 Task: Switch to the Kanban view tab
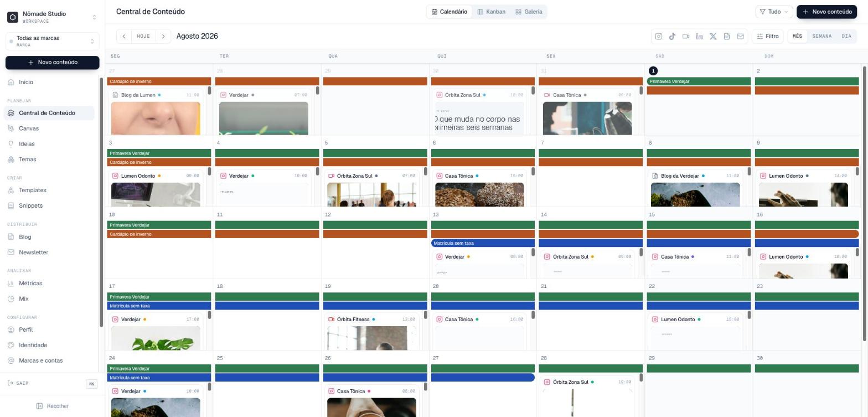(x=491, y=12)
